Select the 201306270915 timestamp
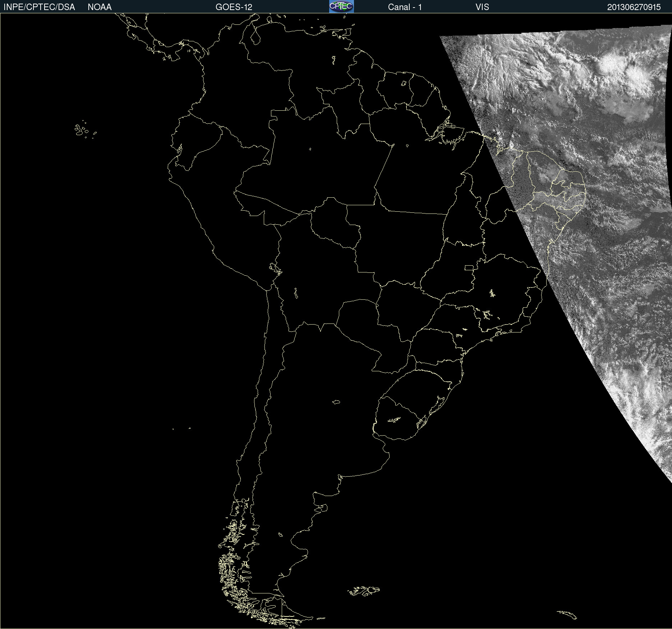 [634, 7]
